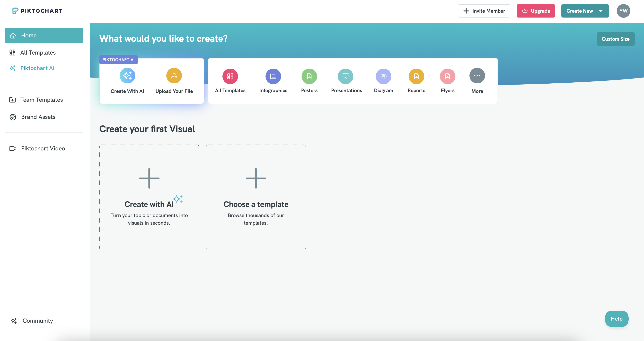Click the Create With AI icon
The image size is (644, 341).
tap(127, 75)
